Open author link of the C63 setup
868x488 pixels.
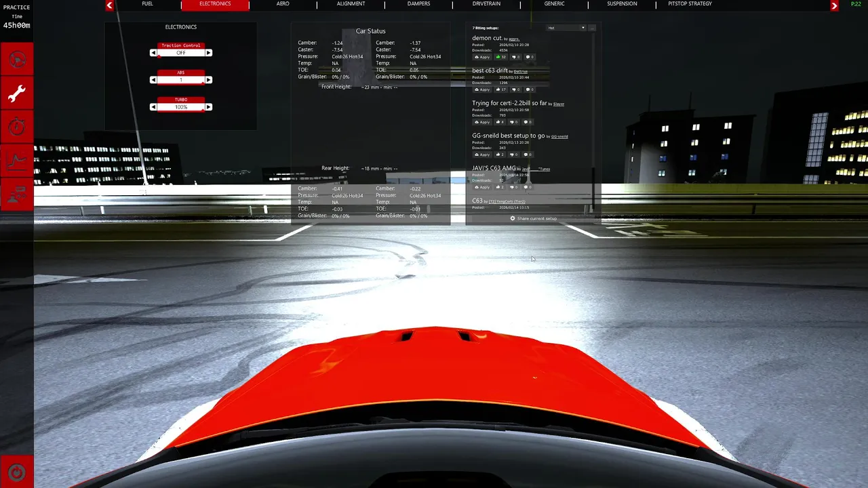pyautogui.click(x=507, y=202)
